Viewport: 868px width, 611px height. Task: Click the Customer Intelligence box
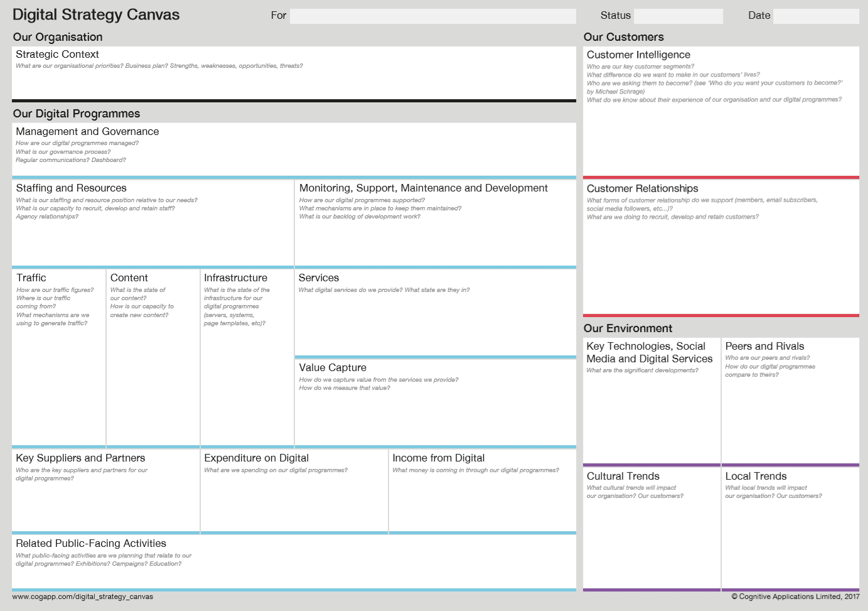pyautogui.click(x=721, y=112)
